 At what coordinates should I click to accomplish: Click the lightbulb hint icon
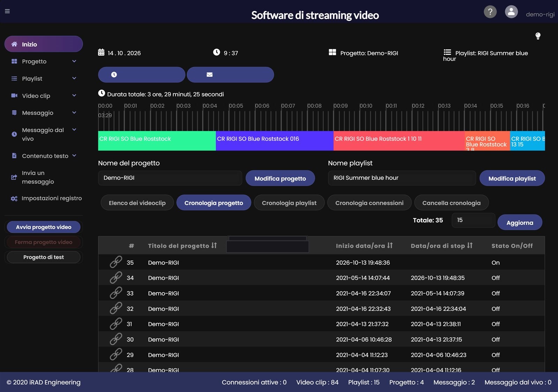coord(538,36)
